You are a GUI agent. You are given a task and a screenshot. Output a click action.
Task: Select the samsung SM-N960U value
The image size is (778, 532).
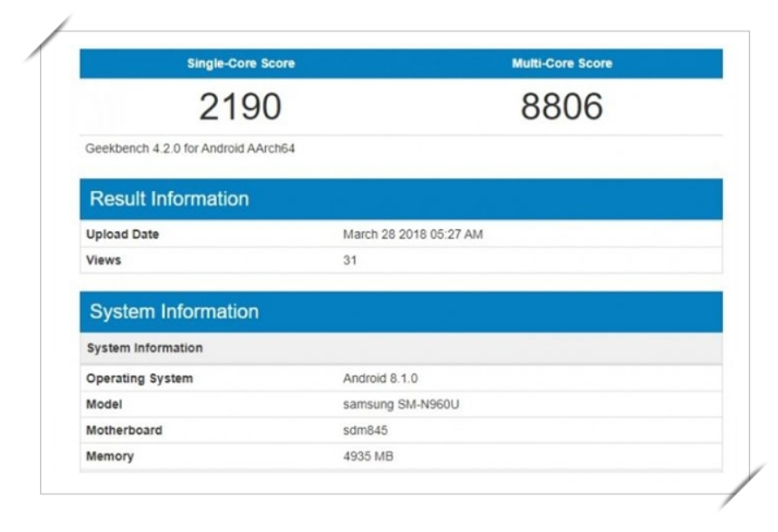coord(401,405)
